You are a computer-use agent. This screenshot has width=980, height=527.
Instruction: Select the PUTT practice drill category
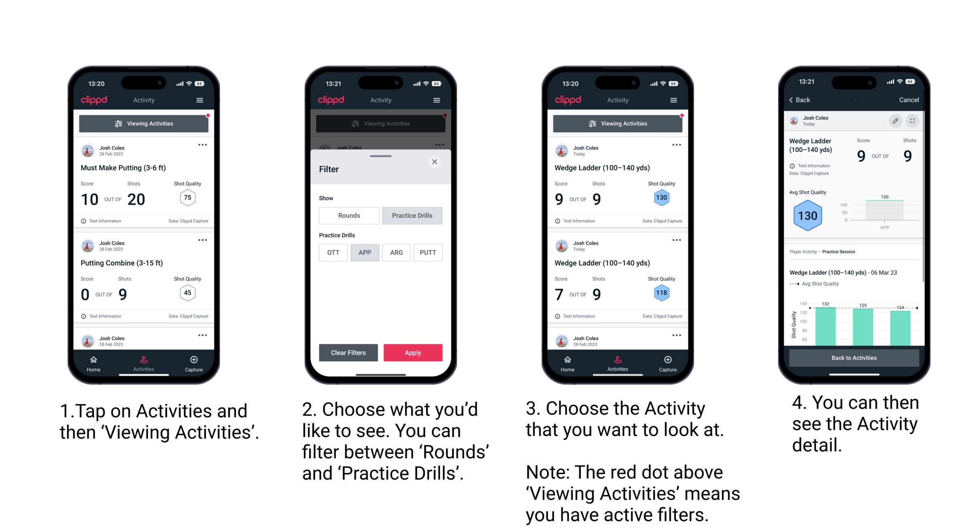click(427, 252)
